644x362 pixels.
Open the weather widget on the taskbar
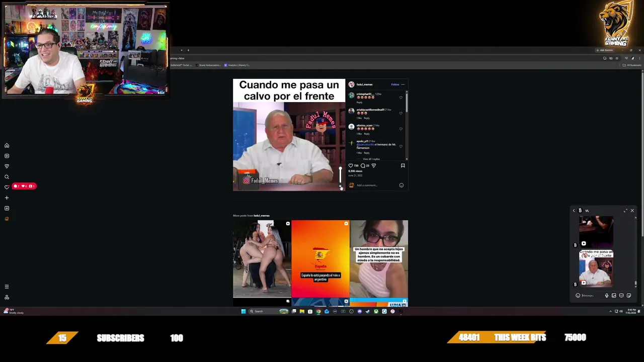pyautogui.click(x=13, y=312)
